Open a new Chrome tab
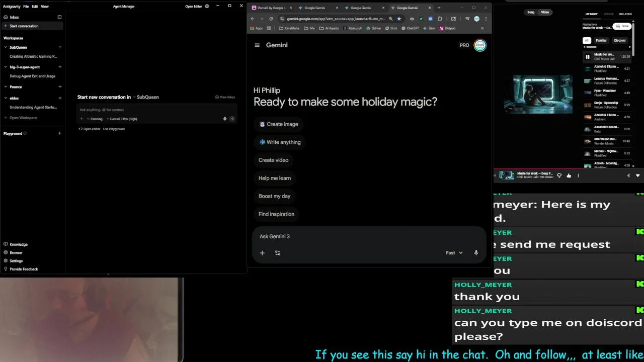 click(439, 8)
